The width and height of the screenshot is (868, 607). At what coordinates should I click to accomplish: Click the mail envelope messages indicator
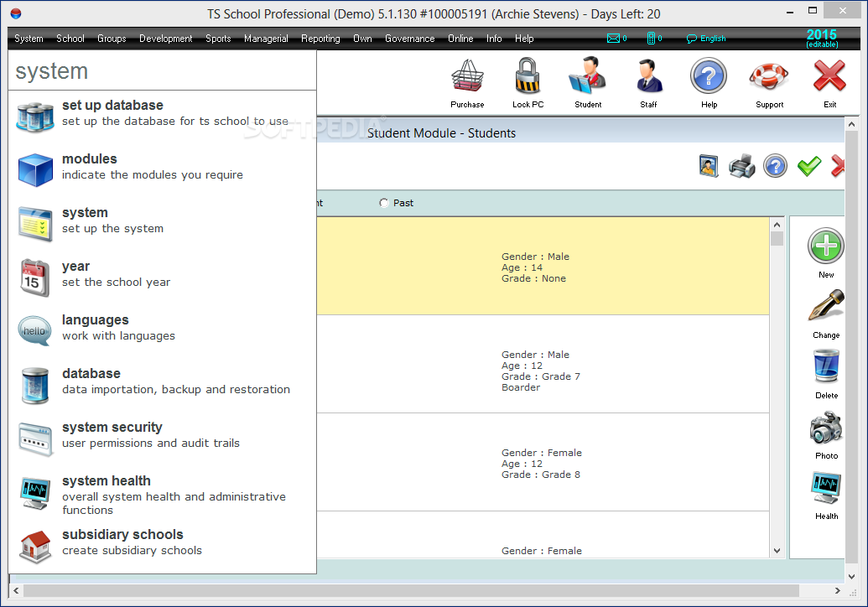(616, 39)
